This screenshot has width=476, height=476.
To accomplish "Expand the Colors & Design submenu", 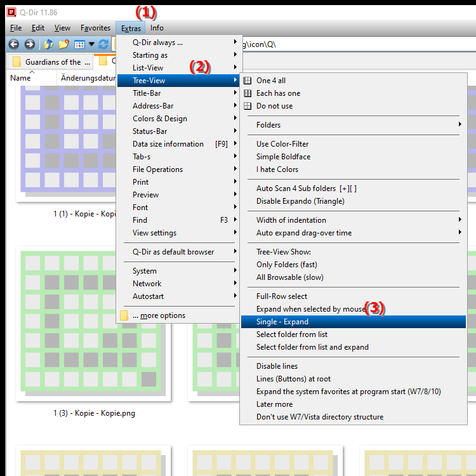I will pos(178,119).
